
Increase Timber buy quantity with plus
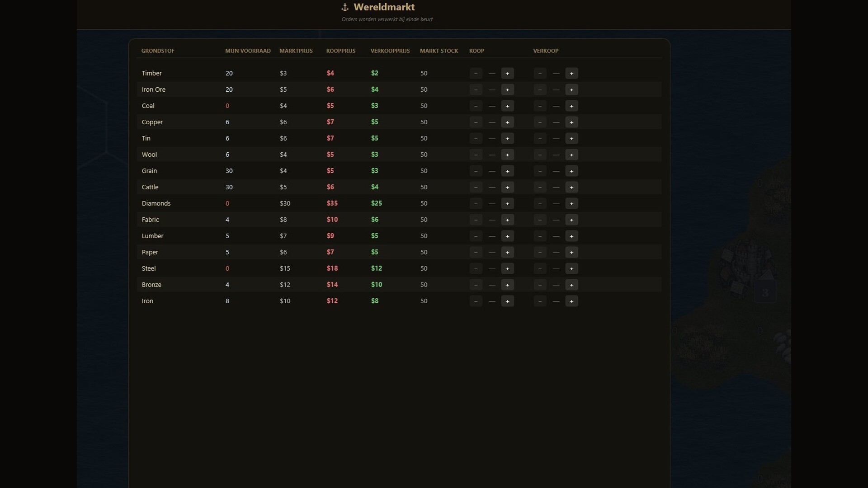tap(507, 73)
